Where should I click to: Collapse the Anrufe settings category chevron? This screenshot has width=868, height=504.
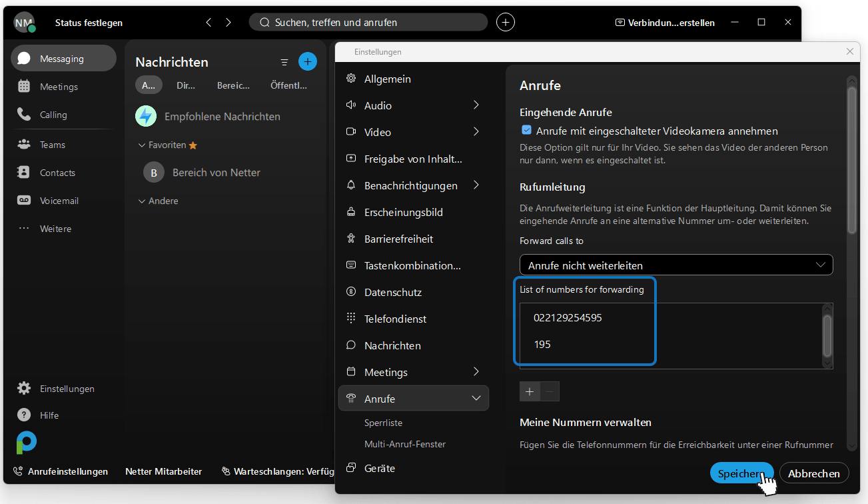point(476,398)
